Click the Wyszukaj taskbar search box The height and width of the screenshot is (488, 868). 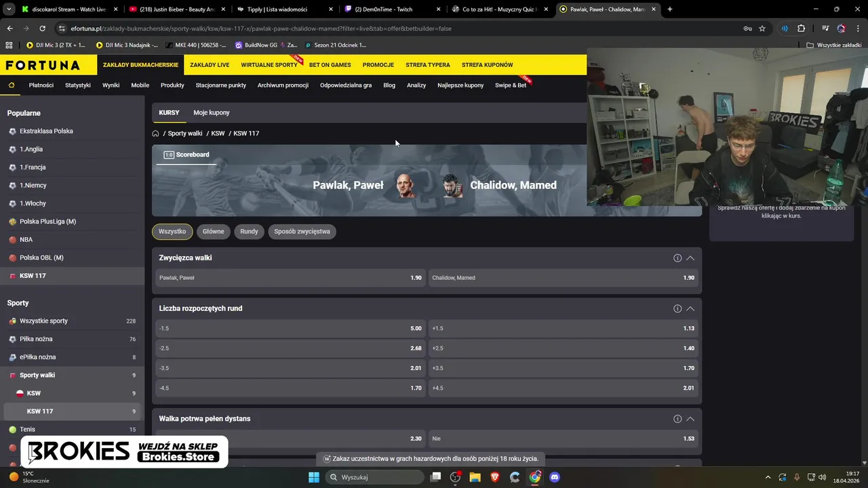click(x=374, y=477)
